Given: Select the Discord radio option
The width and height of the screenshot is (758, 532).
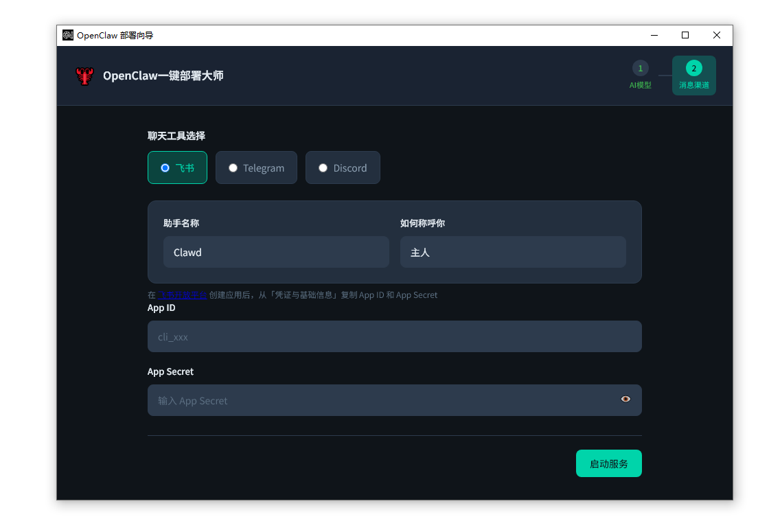Looking at the screenshot, I should [x=343, y=167].
